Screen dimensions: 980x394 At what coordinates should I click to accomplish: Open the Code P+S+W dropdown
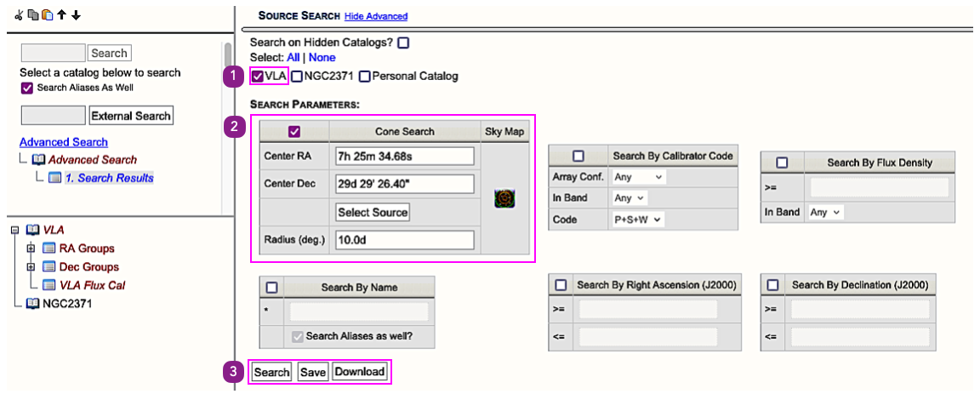638,220
